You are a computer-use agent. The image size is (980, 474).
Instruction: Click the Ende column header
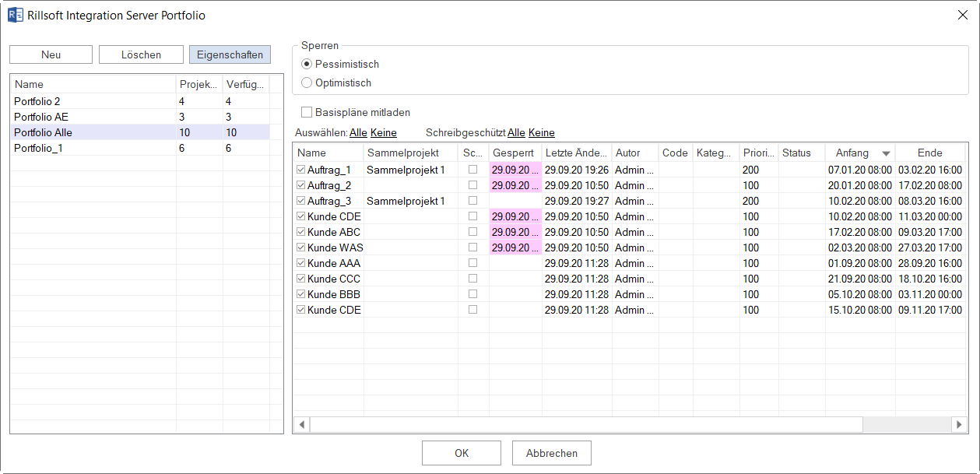pyautogui.click(x=930, y=153)
